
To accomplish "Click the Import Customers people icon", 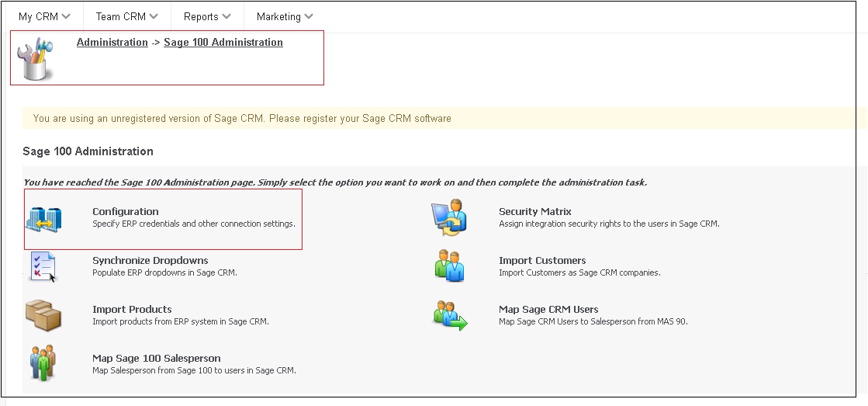I will pyautogui.click(x=449, y=265).
